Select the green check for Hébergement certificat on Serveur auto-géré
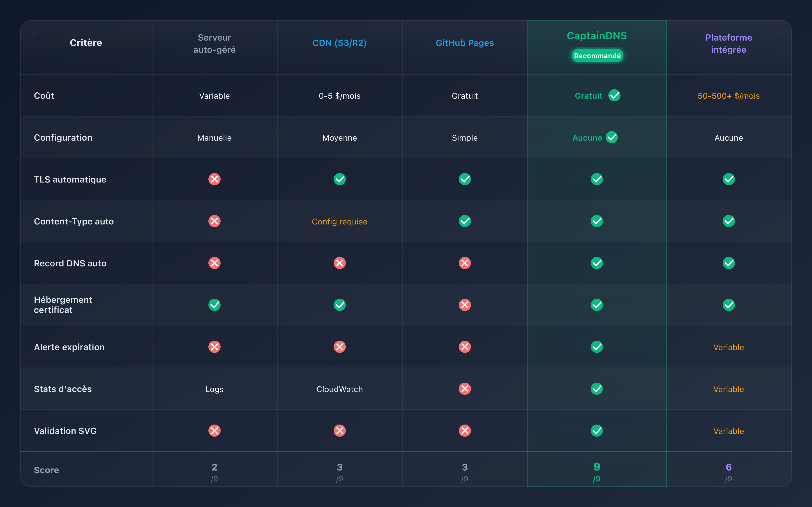This screenshot has width=812, height=507. click(215, 305)
